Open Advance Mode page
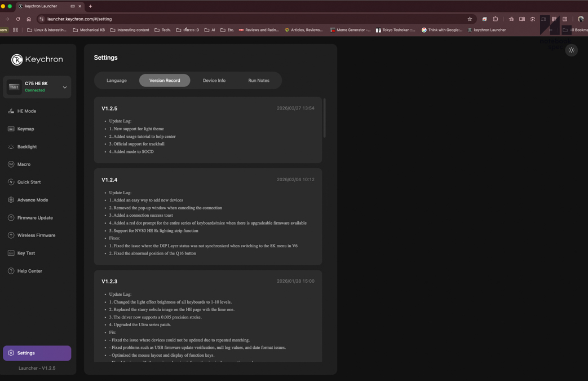 coord(32,200)
